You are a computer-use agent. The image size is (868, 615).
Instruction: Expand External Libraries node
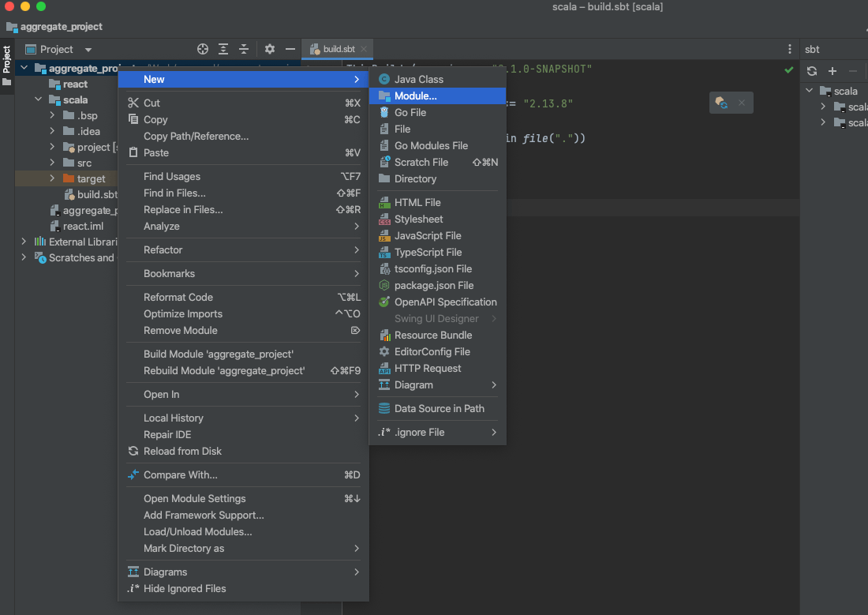[x=24, y=242]
